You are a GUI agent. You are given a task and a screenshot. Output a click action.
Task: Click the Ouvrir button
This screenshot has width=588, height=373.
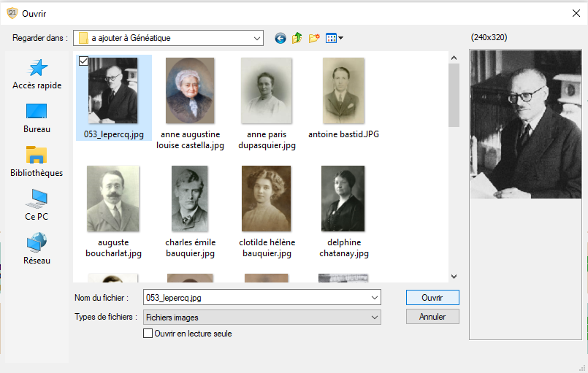click(432, 298)
